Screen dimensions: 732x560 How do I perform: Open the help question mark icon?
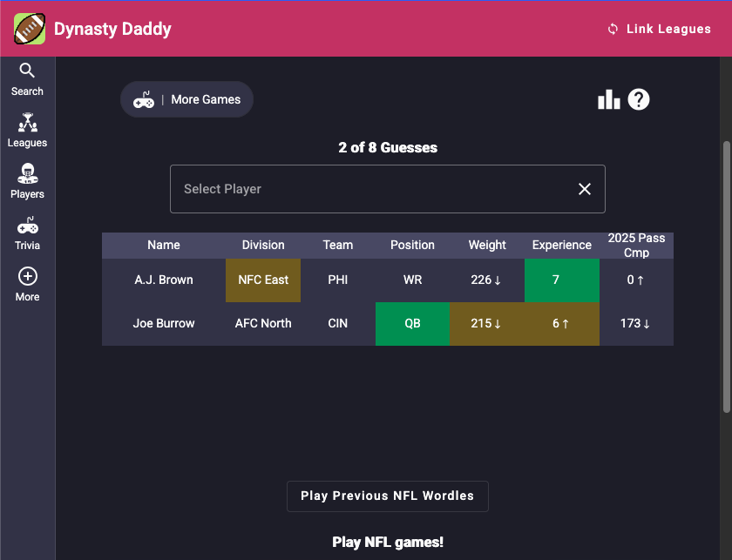[639, 100]
